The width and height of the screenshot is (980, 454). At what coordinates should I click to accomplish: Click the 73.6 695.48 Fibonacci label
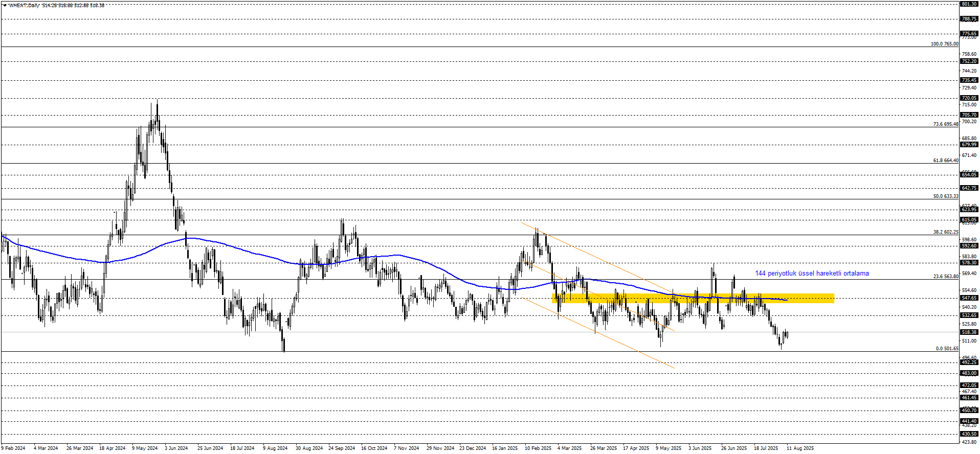tap(946, 124)
